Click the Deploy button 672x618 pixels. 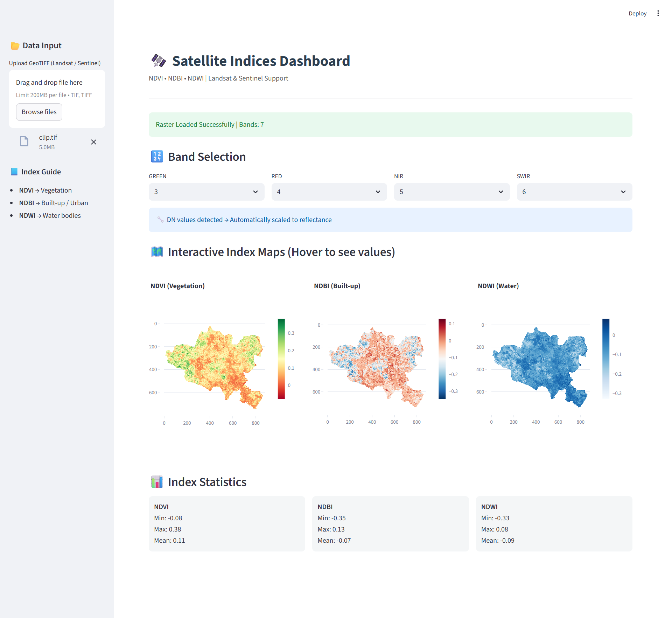click(637, 13)
